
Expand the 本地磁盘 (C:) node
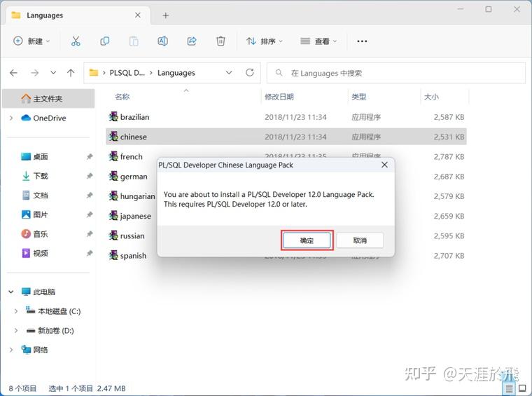click(16, 311)
